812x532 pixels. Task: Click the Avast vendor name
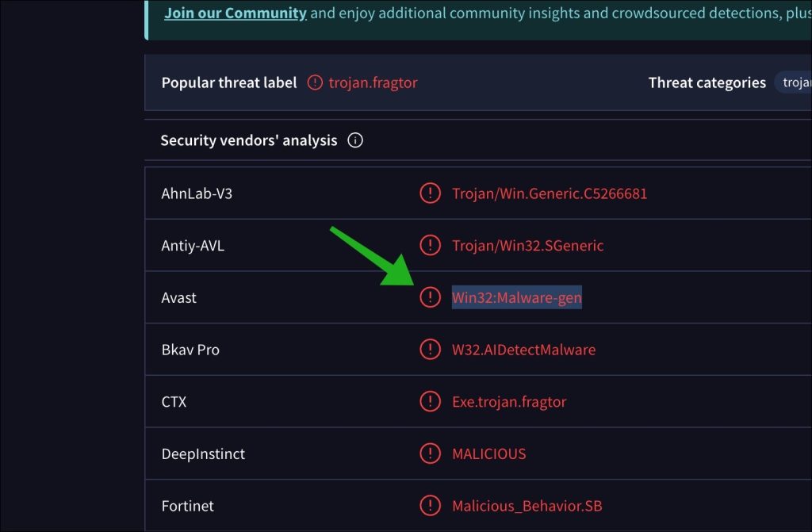[x=179, y=297]
